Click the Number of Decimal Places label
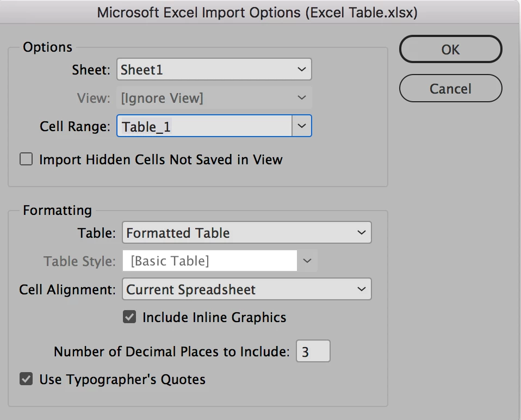 click(172, 351)
